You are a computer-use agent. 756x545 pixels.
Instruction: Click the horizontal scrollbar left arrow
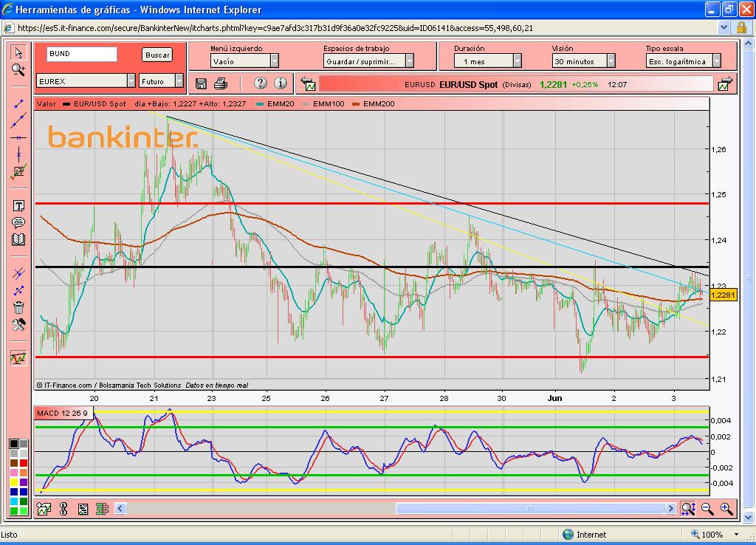120,508
